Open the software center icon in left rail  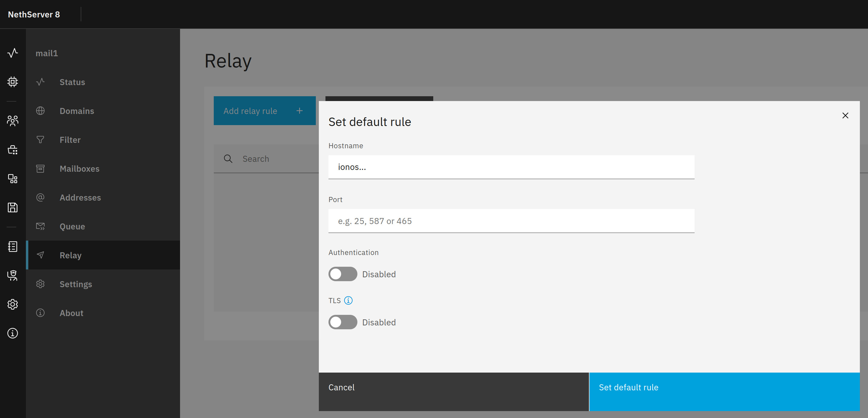12,149
